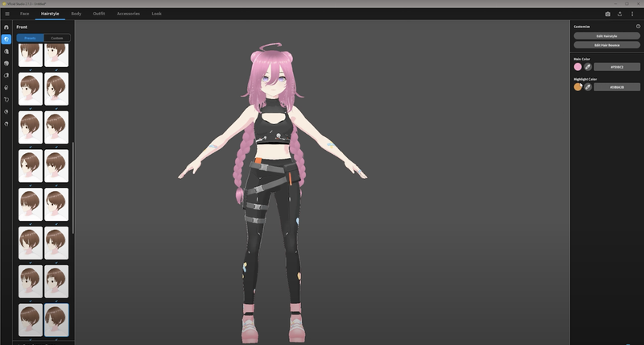Click the export/share icon in top bar
This screenshot has width=644, height=345.
(x=620, y=14)
